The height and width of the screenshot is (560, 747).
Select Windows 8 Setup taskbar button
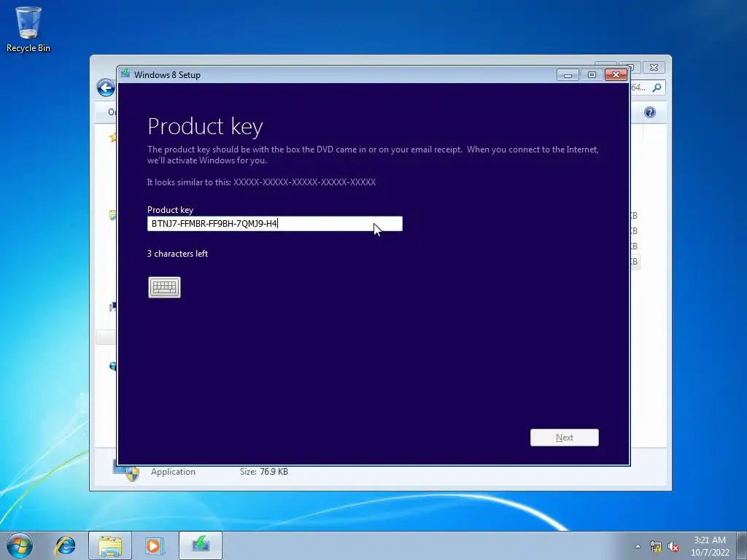click(201, 545)
